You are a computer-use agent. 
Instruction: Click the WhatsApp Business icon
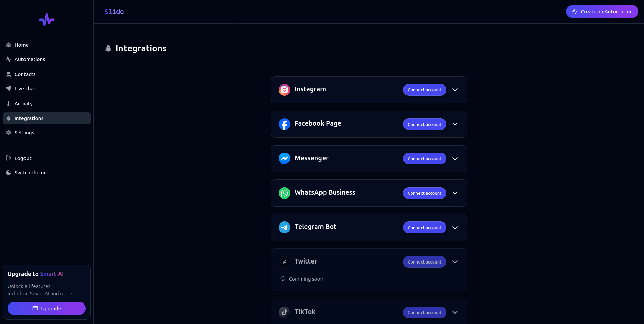coord(284,193)
